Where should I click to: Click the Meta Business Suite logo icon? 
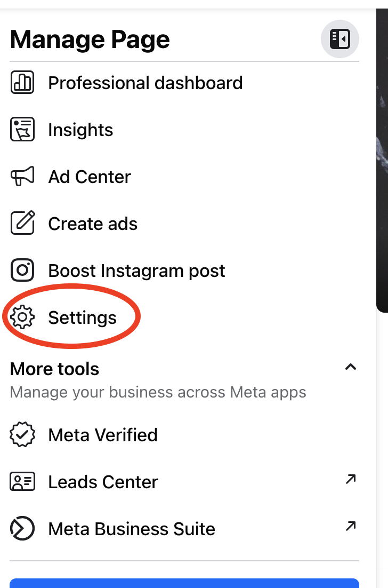click(22, 529)
